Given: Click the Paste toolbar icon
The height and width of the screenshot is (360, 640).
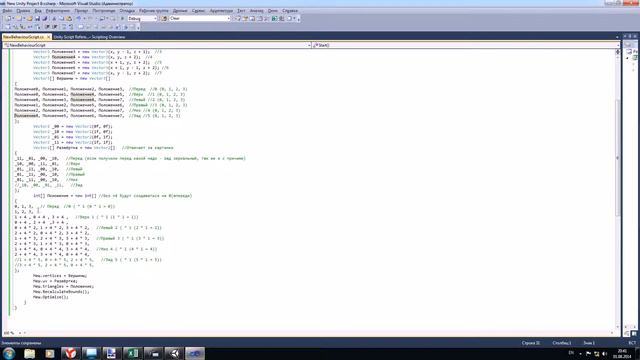Looking at the screenshot, I should click(69, 18).
